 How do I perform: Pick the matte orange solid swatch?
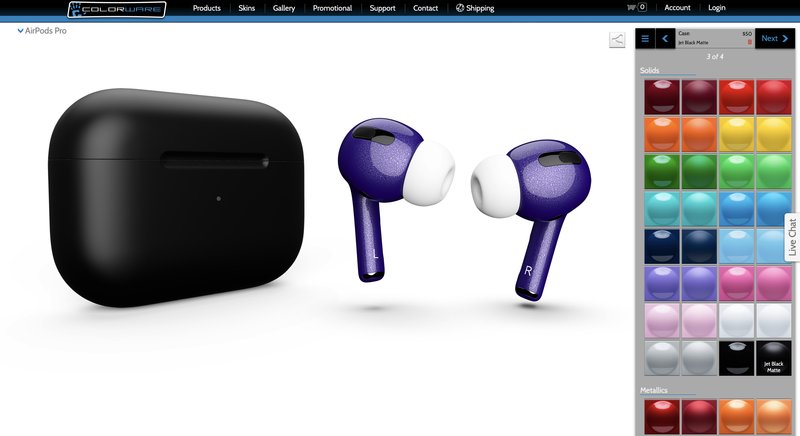pos(699,135)
